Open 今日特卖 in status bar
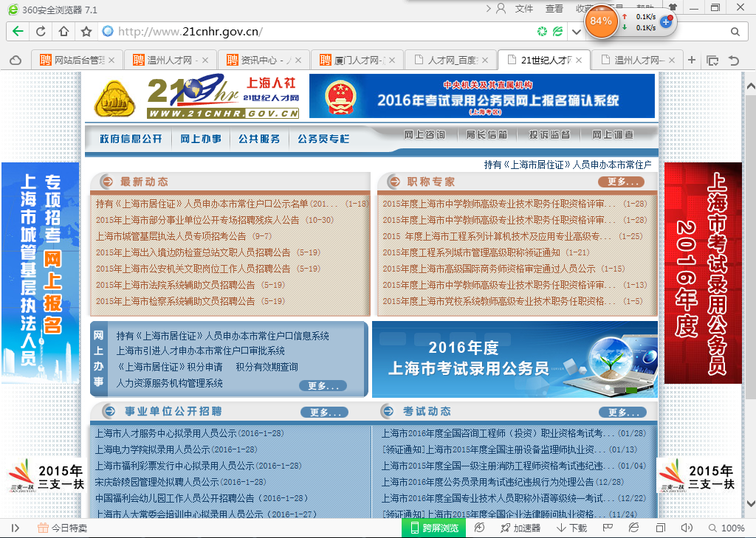Image resolution: width=756 pixels, height=538 pixels. pyautogui.click(x=63, y=528)
